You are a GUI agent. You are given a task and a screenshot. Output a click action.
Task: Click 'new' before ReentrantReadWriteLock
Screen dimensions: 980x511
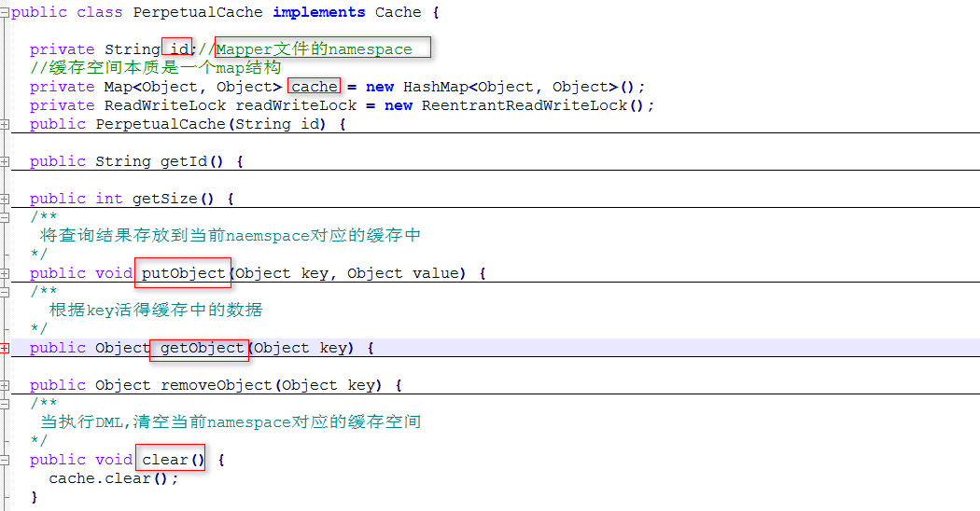pyautogui.click(x=399, y=105)
